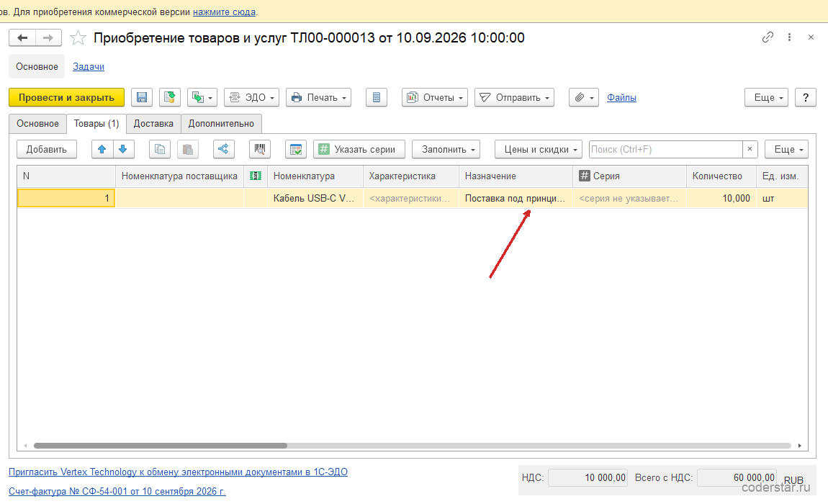Paste rows icon in Товары toolbar
828x504 pixels.
point(187,149)
